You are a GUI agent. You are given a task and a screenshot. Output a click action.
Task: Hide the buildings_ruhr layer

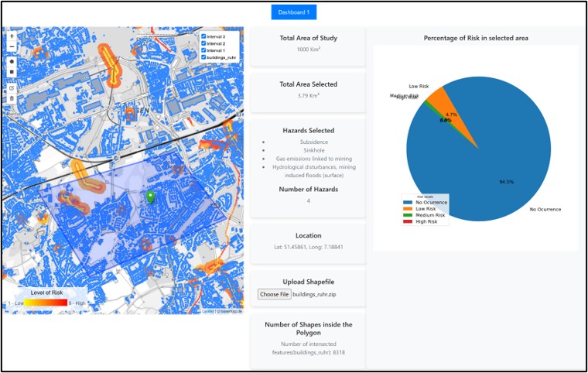pyautogui.click(x=203, y=57)
